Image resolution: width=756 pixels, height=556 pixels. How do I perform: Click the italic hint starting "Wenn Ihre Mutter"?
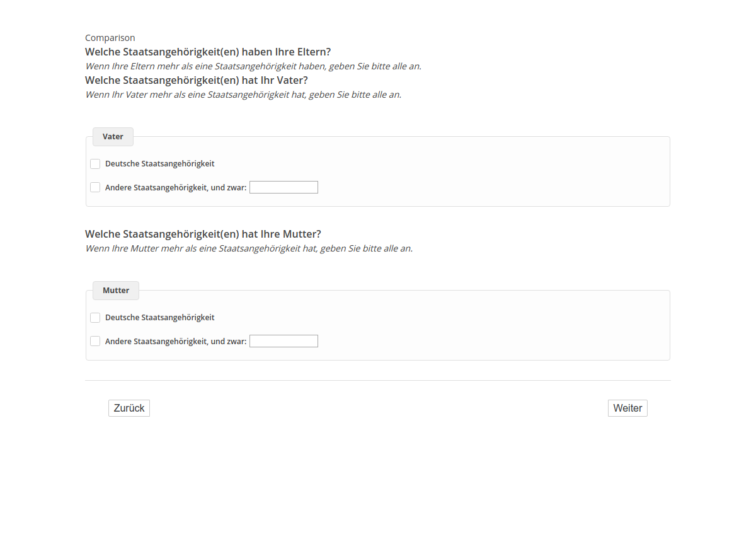coord(249,248)
